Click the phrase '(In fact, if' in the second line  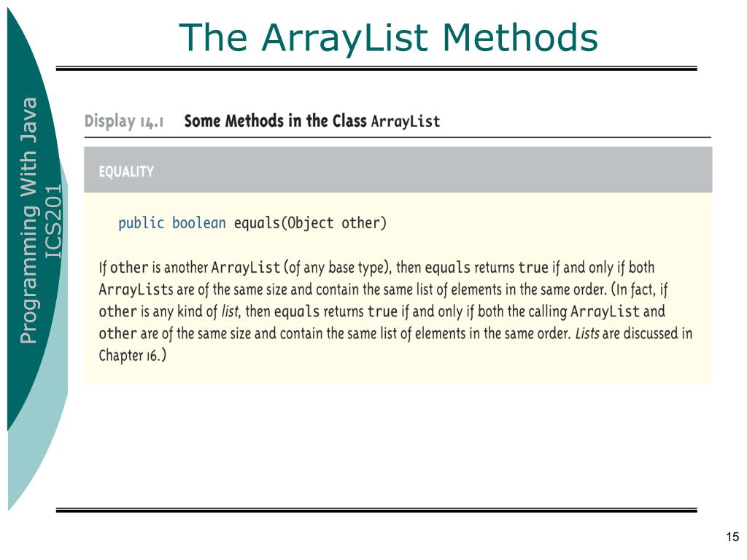[639, 289]
